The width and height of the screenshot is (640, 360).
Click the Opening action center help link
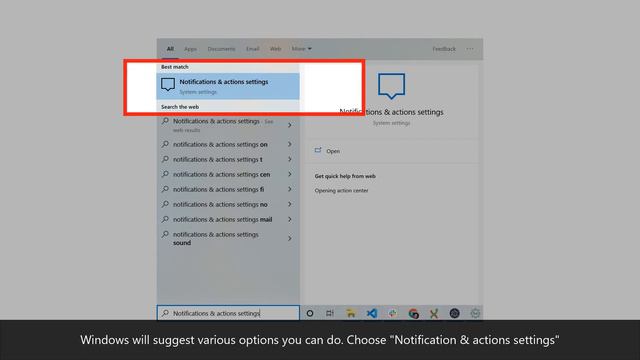[x=341, y=191]
